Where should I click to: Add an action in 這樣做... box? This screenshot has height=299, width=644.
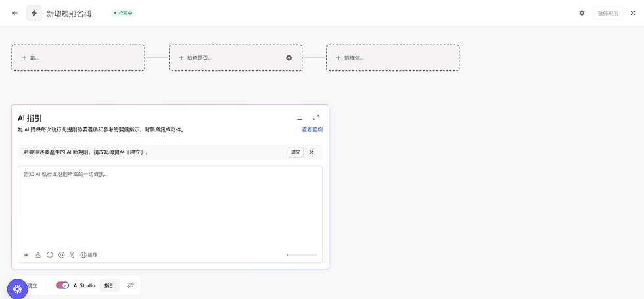coord(392,58)
